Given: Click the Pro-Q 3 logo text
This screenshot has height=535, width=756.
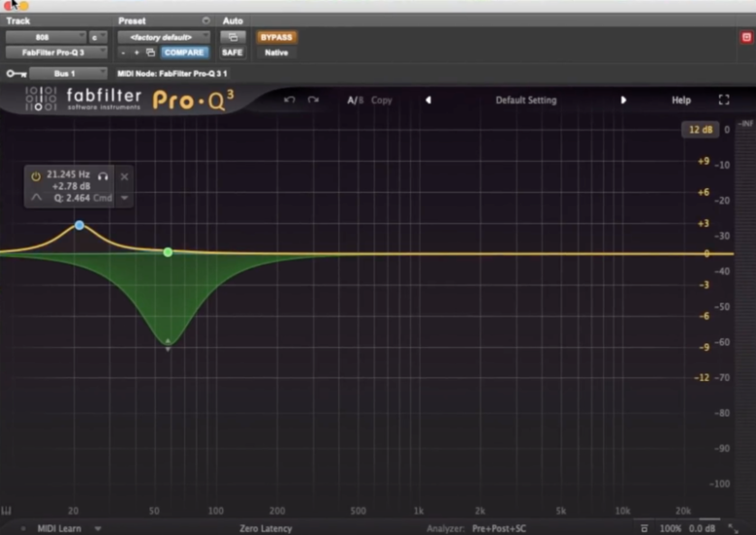Looking at the screenshot, I should point(193,100).
